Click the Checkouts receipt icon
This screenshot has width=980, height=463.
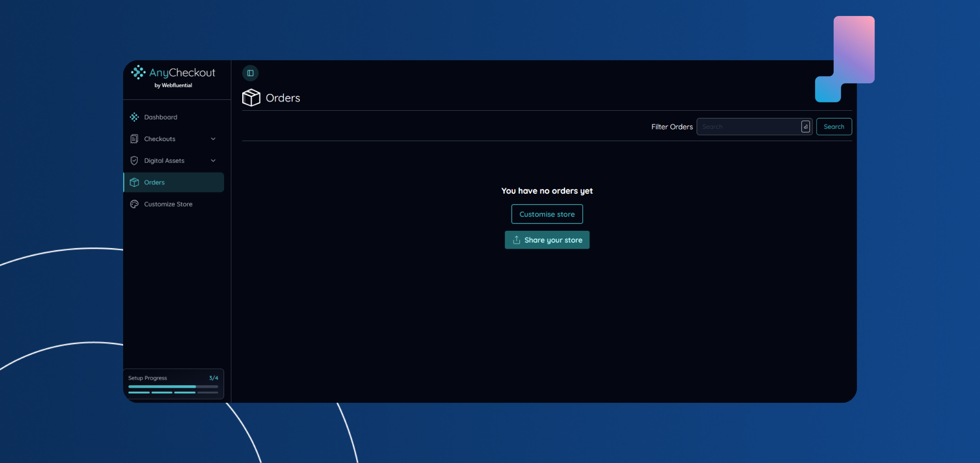pyautogui.click(x=134, y=139)
